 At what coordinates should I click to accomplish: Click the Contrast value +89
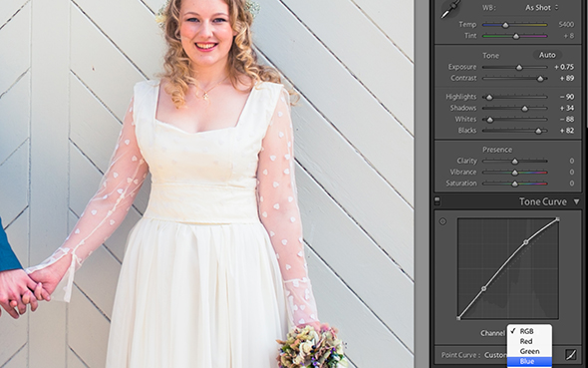pyautogui.click(x=567, y=79)
